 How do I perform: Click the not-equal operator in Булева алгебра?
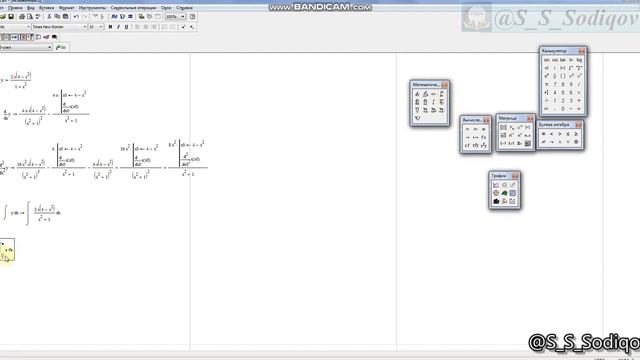[543, 142]
